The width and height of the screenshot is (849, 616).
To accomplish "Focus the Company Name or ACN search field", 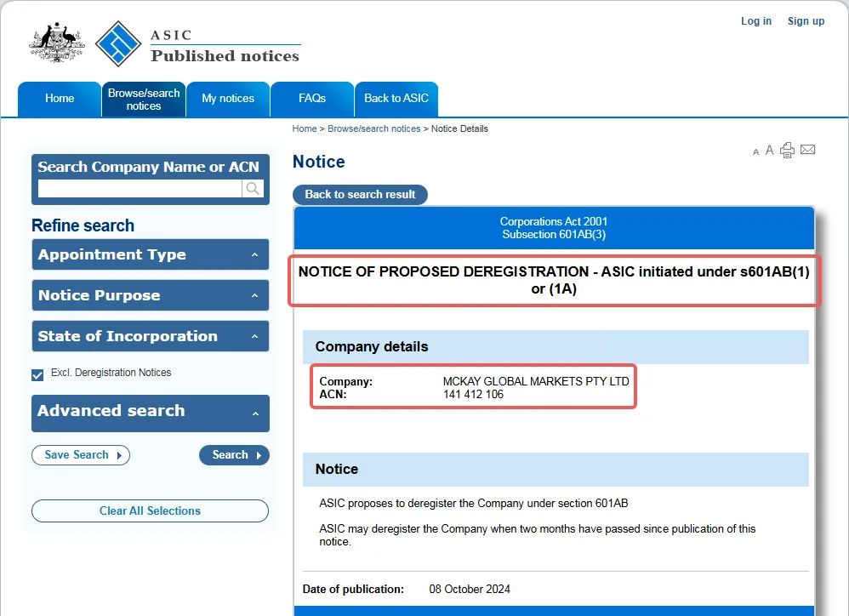I will coord(140,188).
